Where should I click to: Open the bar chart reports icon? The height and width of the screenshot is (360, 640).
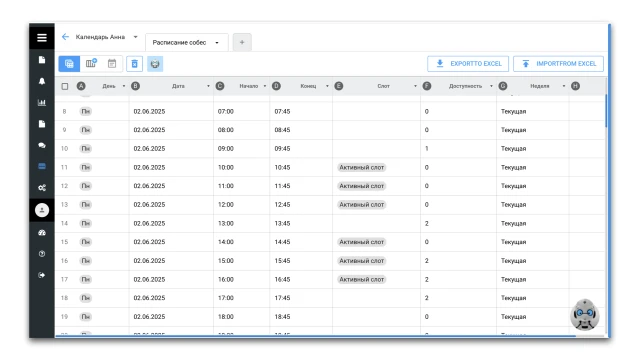42,102
